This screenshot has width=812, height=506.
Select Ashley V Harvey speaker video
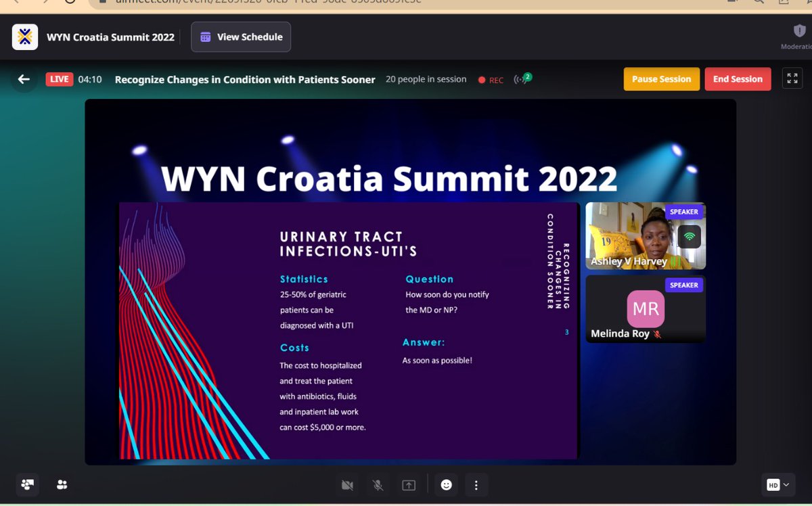point(646,235)
